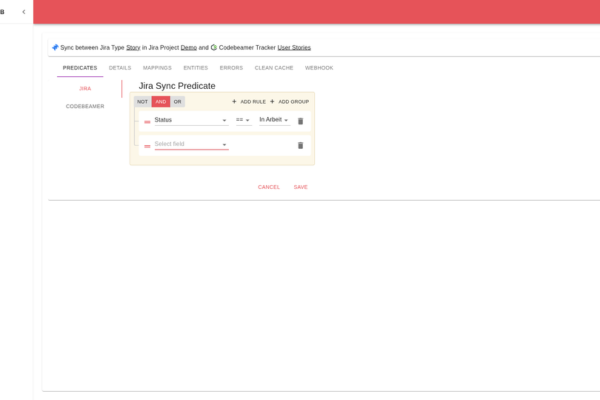This screenshot has height=400, width=600.
Task: Switch to the Predicates tab
Action: click(80, 68)
